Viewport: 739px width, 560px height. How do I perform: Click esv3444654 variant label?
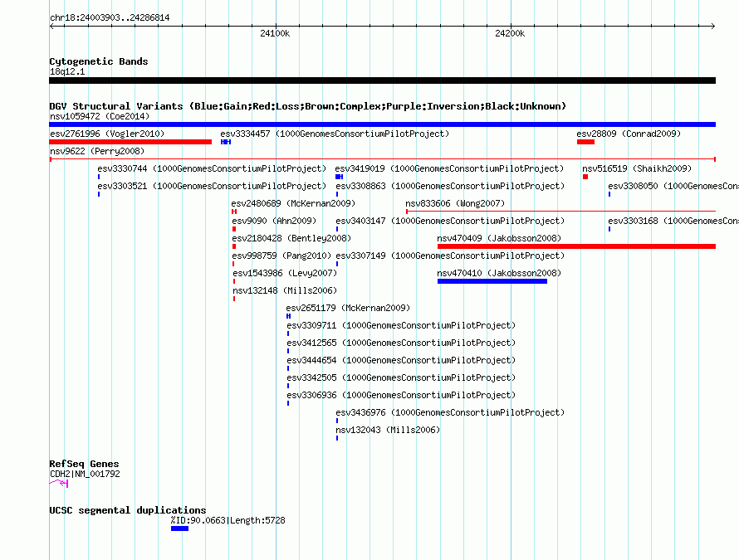click(401, 360)
